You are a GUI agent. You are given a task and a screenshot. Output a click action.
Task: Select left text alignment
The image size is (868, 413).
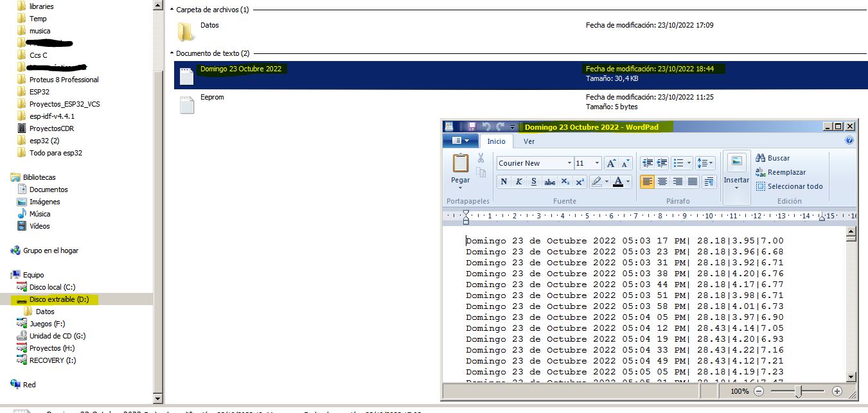[x=648, y=182]
